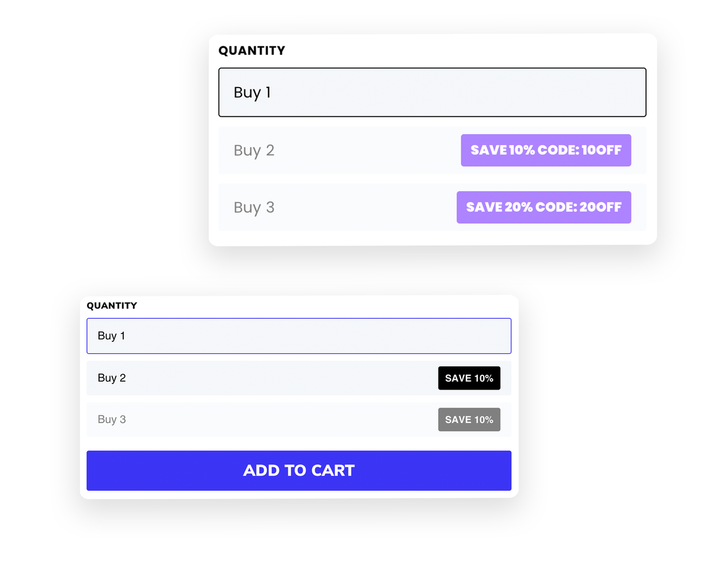Click the black SAVE 10% badge
The height and width of the screenshot is (588, 715).
[469, 378]
